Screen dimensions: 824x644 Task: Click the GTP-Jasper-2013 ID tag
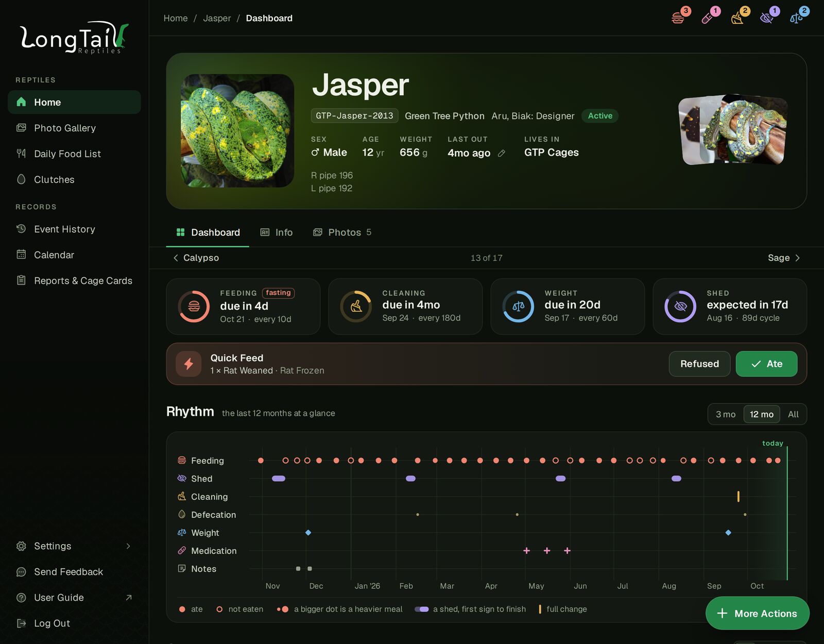coord(354,116)
